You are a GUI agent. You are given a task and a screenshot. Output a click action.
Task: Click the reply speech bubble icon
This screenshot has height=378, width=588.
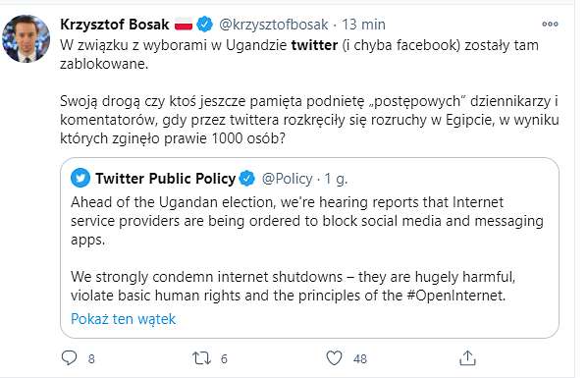pyautogui.click(x=69, y=358)
